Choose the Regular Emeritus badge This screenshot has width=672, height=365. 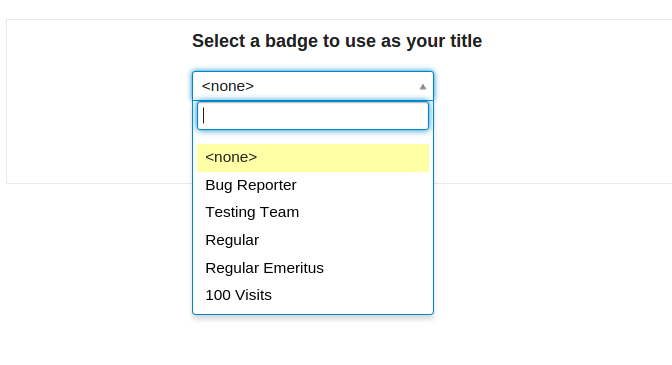pos(313,268)
